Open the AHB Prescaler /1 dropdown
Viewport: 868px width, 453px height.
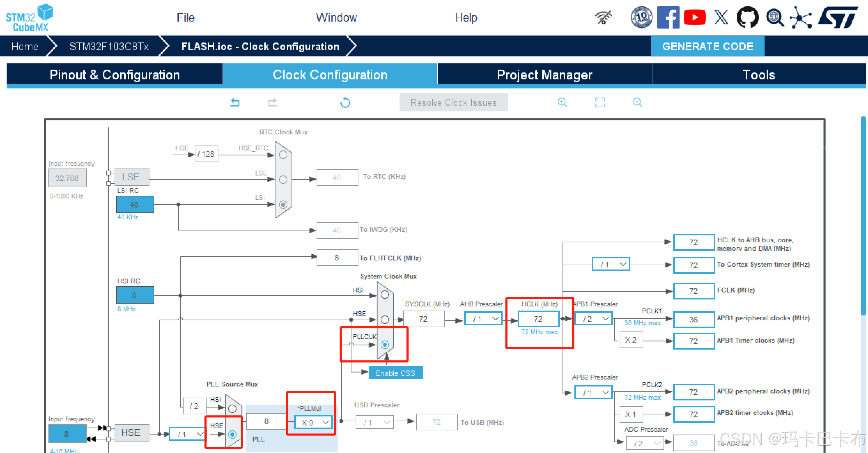tap(483, 319)
